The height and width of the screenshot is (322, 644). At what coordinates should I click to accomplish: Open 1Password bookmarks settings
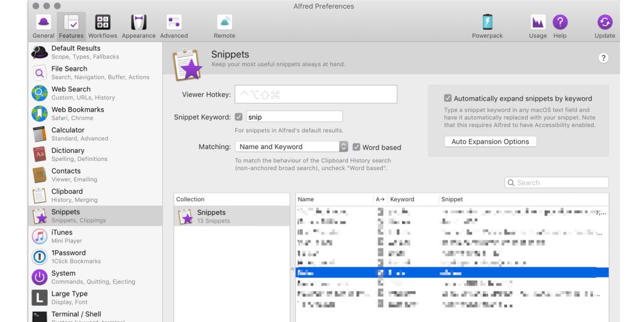tap(96, 257)
